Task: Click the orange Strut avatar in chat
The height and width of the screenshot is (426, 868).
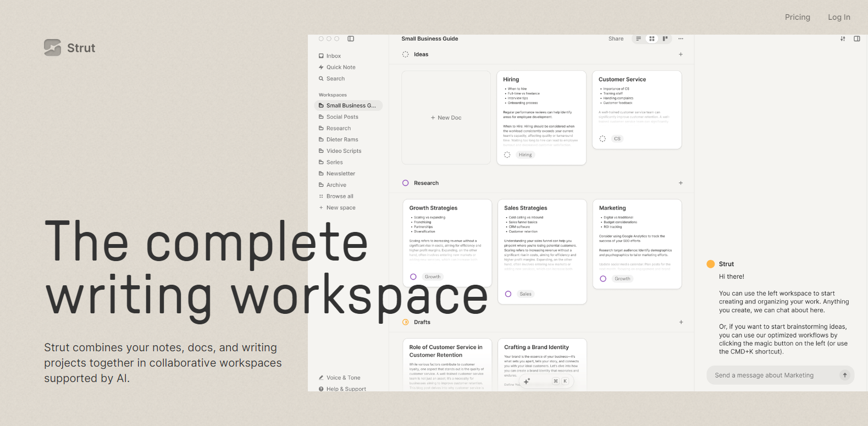Action: coord(710,264)
